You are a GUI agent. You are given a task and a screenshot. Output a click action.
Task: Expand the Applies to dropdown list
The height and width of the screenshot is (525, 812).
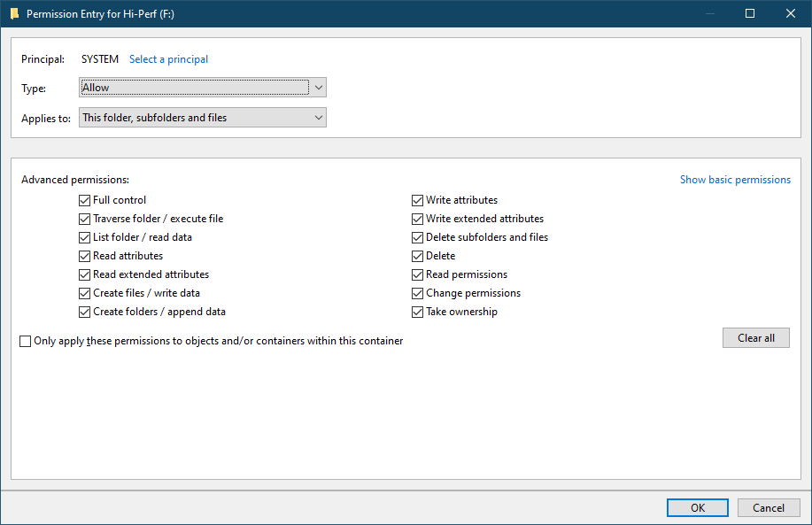tap(203, 118)
